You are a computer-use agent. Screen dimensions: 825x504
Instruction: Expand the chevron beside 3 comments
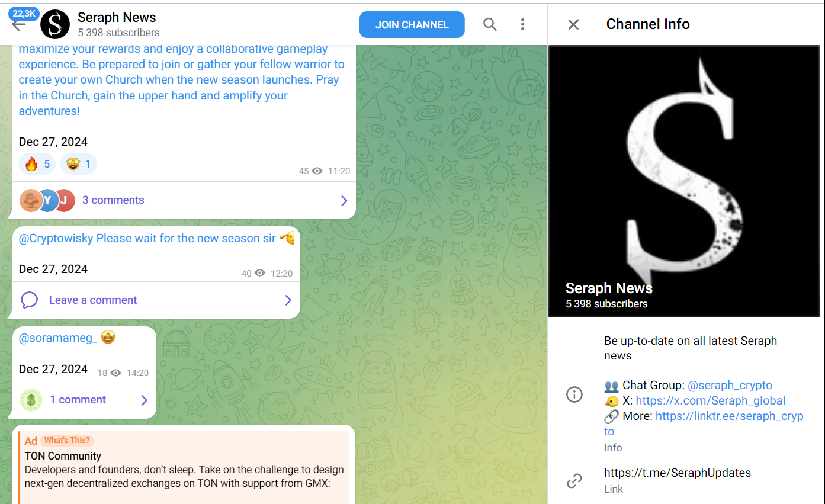click(x=344, y=201)
